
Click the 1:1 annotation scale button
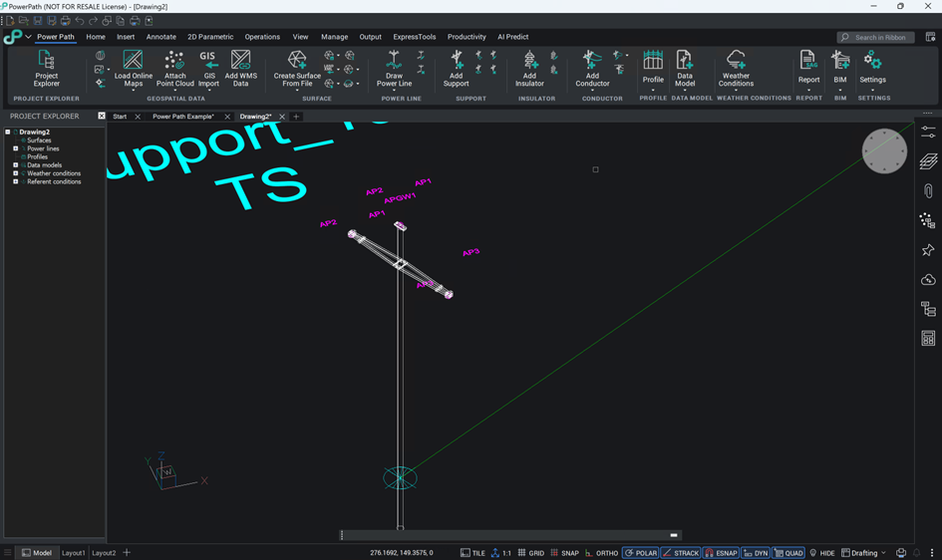[x=501, y=553]
